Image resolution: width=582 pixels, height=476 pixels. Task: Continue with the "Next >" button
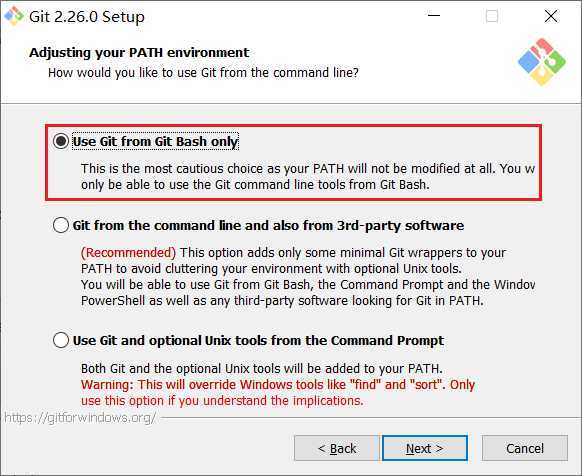(425, 448)
